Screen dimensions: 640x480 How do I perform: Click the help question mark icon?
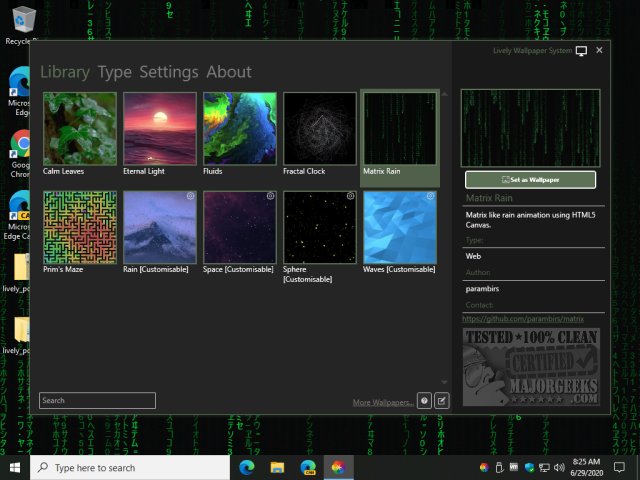click(424, 401)
